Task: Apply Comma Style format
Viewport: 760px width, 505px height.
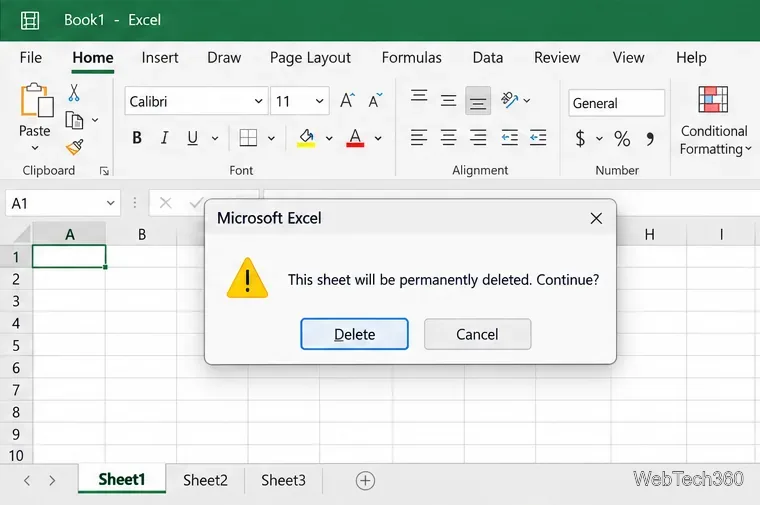Action: [650, 139]
